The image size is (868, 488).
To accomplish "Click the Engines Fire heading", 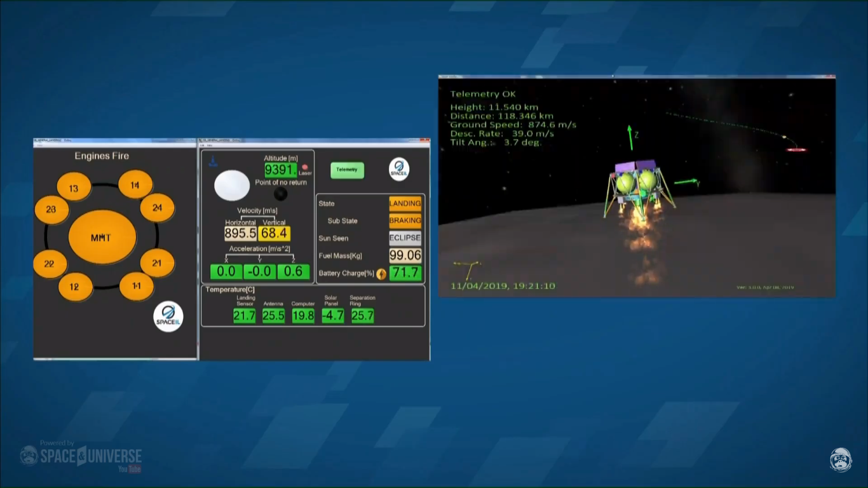I will (102, 156).
